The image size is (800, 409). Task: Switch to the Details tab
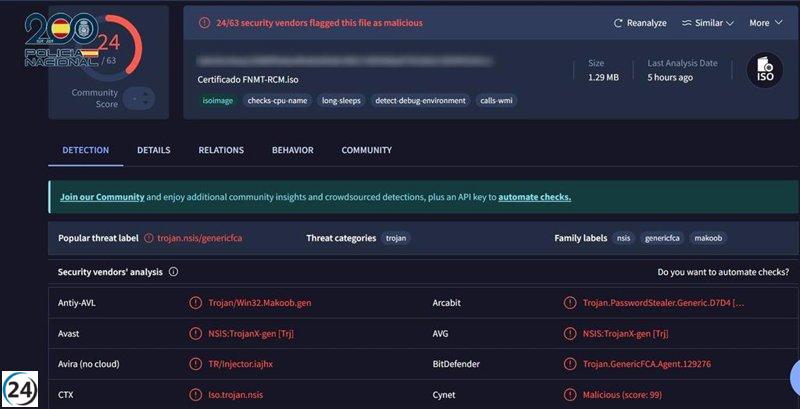(x=153, y=150)
